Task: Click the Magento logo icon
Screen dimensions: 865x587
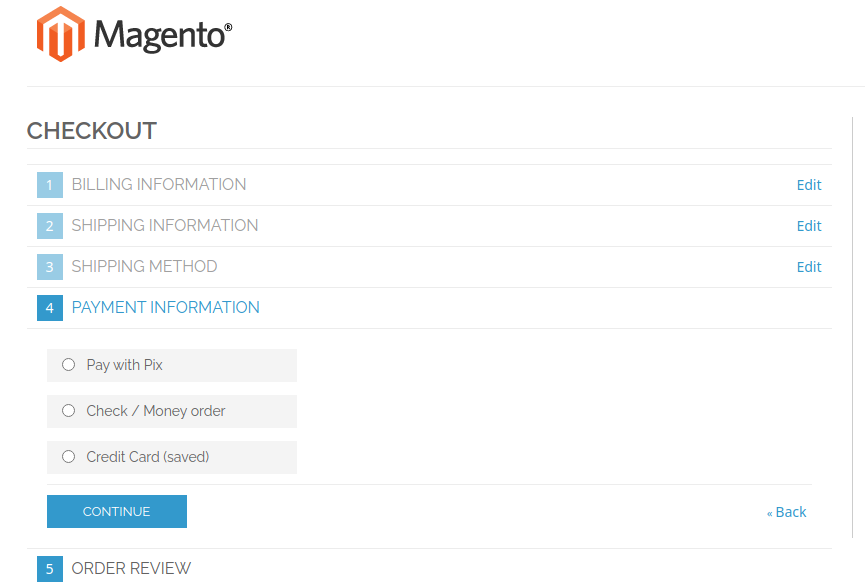Action: tap(60, 34)
